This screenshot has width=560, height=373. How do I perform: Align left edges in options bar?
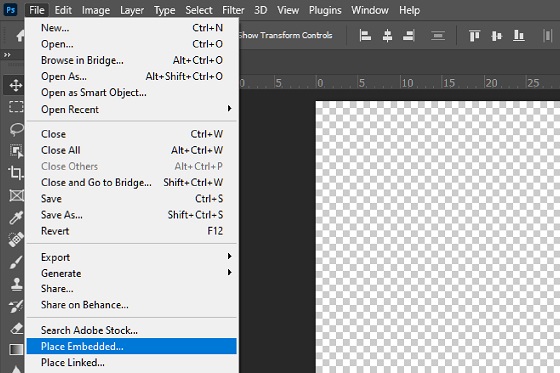(365, 35)
